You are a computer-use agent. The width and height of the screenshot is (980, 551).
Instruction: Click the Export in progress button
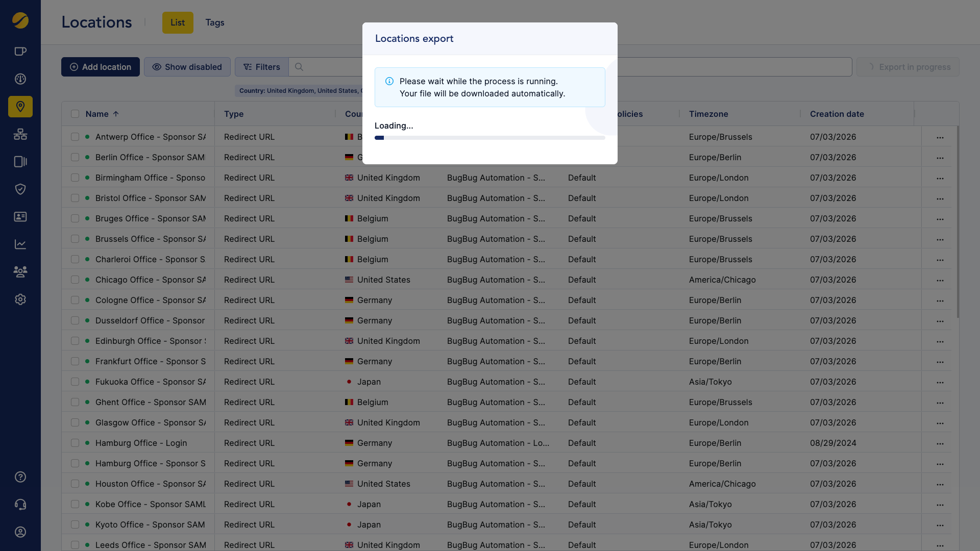point(908,67)
